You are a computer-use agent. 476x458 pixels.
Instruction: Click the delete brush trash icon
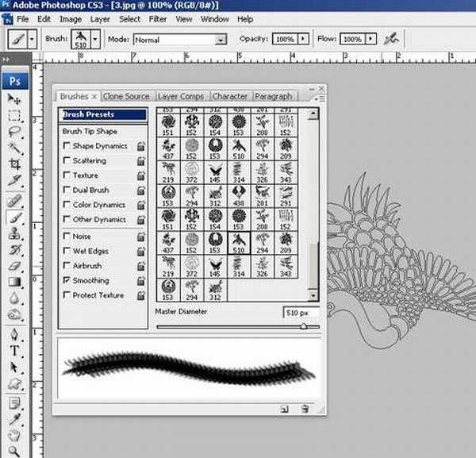304,409
